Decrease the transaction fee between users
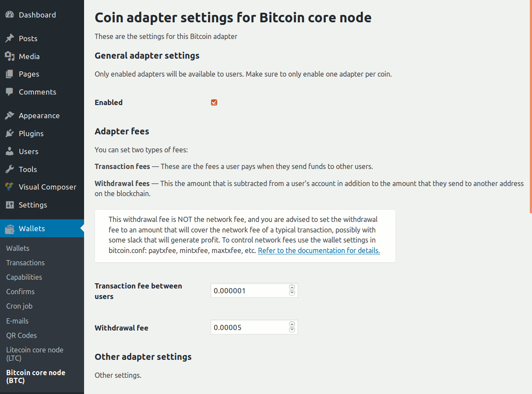This screenshot has width=532, height=394. pos(292,293)
